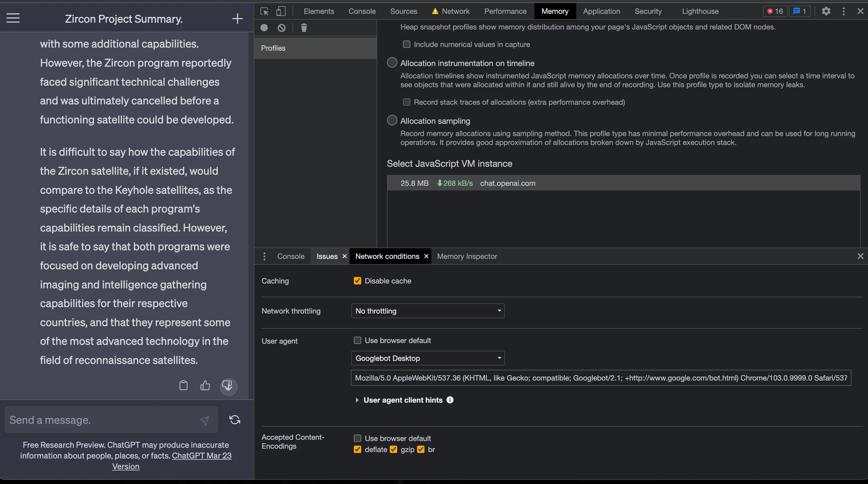Open the DevTools more options menu
The height and width of the screenshot is (484, 868).
click(x=843, y=11)
